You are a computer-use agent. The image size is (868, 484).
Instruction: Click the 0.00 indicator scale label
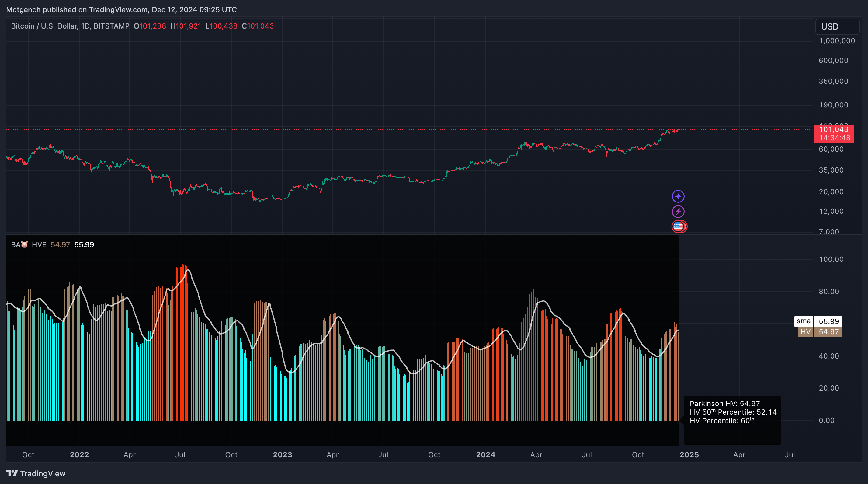coord(827,420)
